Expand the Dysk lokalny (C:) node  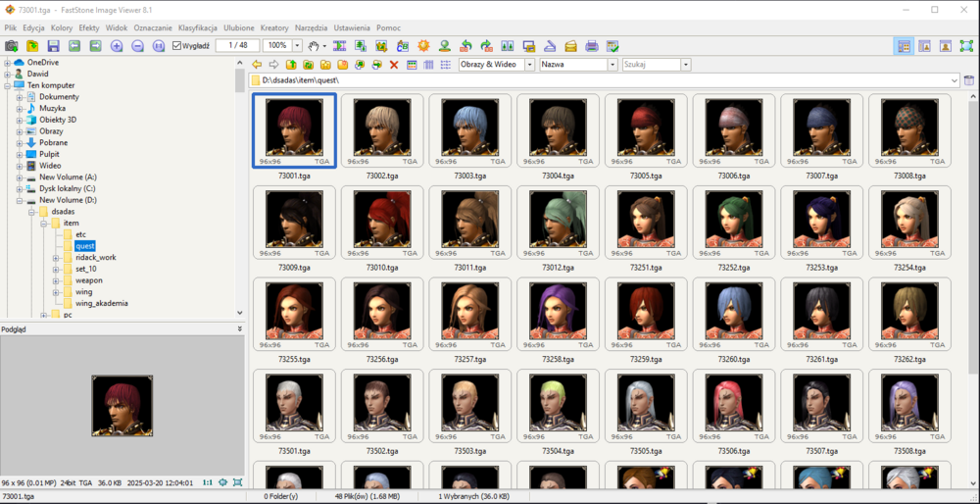[x=20, y=188]
